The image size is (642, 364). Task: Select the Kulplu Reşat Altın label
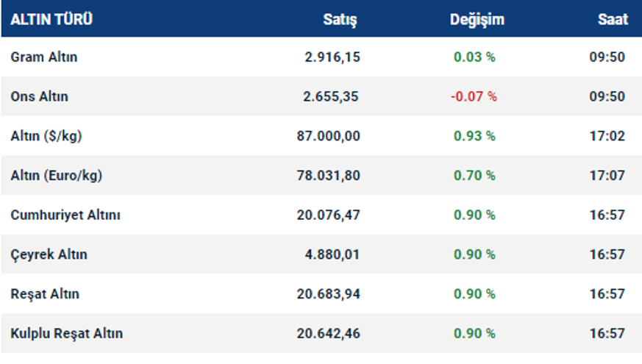coord(67,334)
